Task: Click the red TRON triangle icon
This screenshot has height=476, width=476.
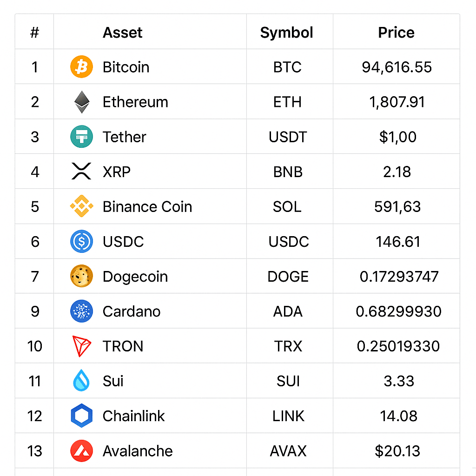Action: tap(82, 346)
